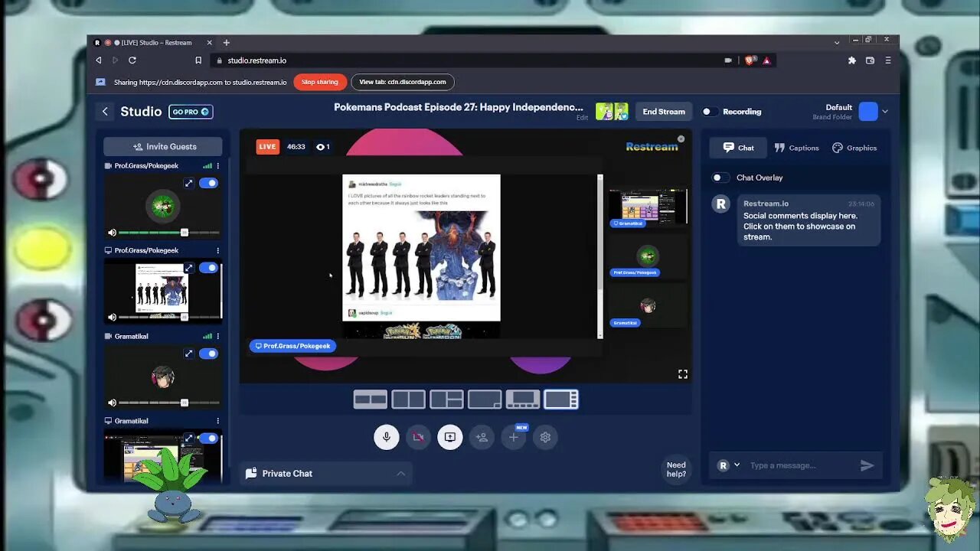980x551 pixels.
Task: Adjust Prof.Grass/Pokegeek camera volume slider
Action: click(169, 233)
